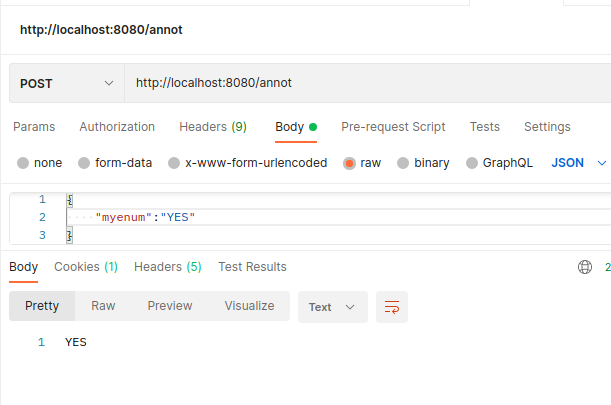Select the none body type option
611x405 pixels.
(23, 163)
